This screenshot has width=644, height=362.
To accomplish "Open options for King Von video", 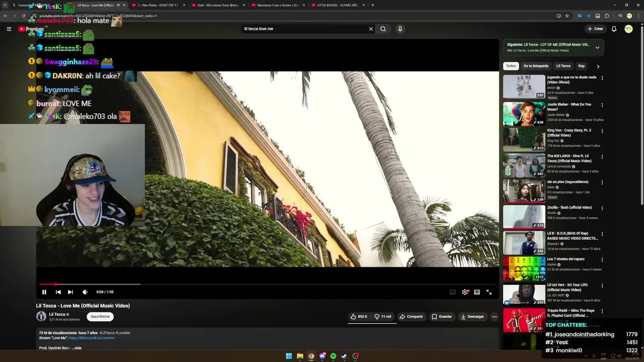I will click(602, 131).
